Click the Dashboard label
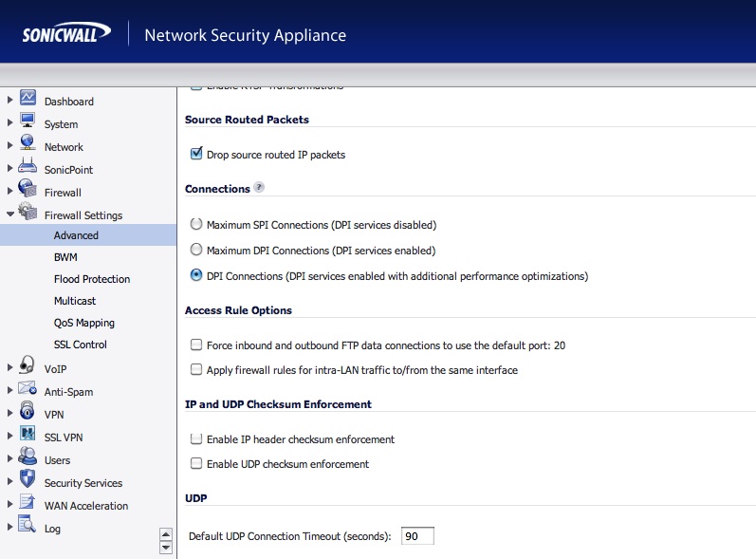Viewport: 756px width, 559px height. 69,102
